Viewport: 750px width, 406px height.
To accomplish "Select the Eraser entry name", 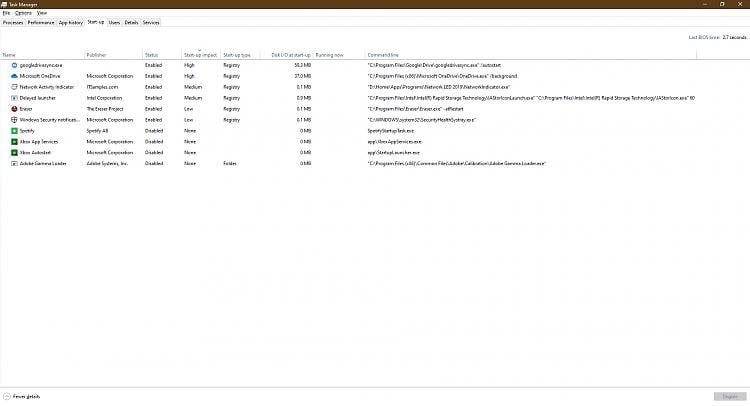I will click(x=26, y=109).
